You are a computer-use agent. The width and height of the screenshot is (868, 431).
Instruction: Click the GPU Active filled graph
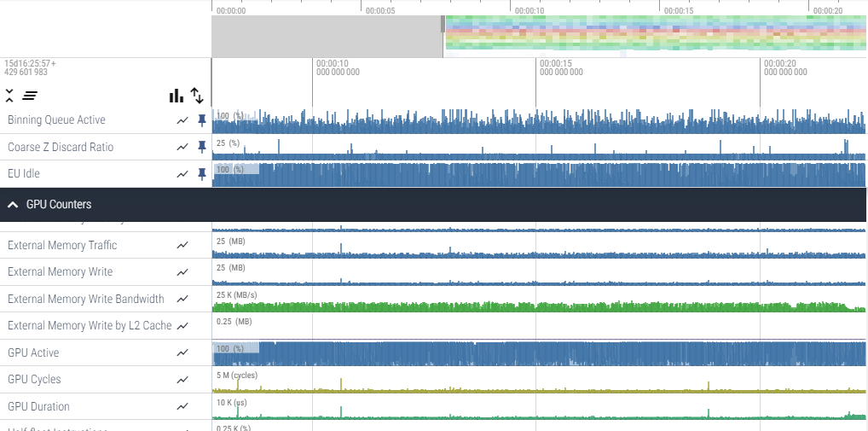[539, 353]
